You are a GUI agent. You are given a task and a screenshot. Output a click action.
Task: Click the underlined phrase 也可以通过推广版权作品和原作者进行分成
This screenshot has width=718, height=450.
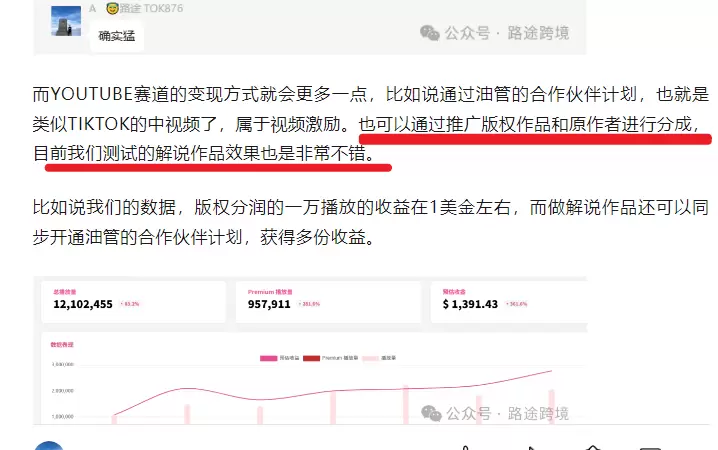coord(526,124)
